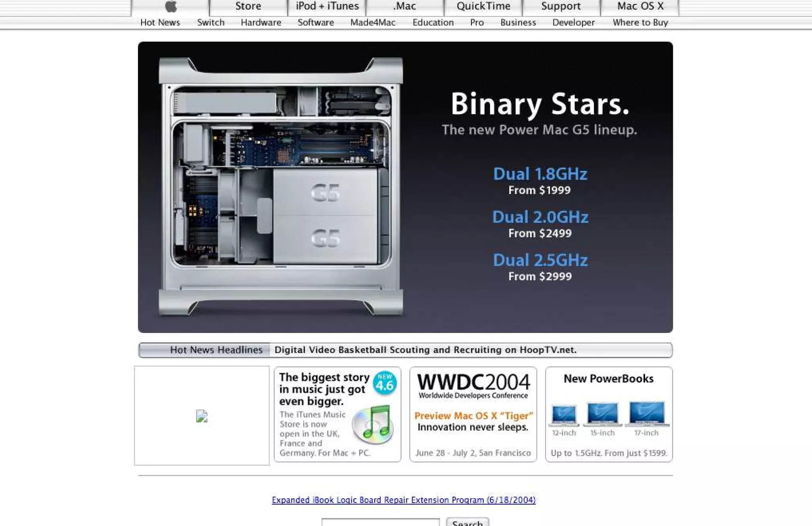Image resolution: width=812 pixels, height=526 pixels.
Task: Open the Hot News Headlines label
Action: [216, 350]
